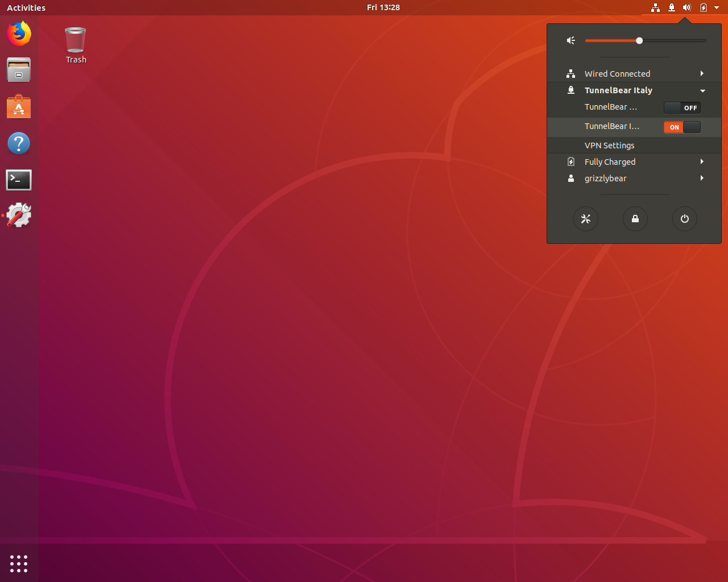Open Ubuntu Software from the dock
Viewport: 728px width, 582px height.
click(19, 107)
